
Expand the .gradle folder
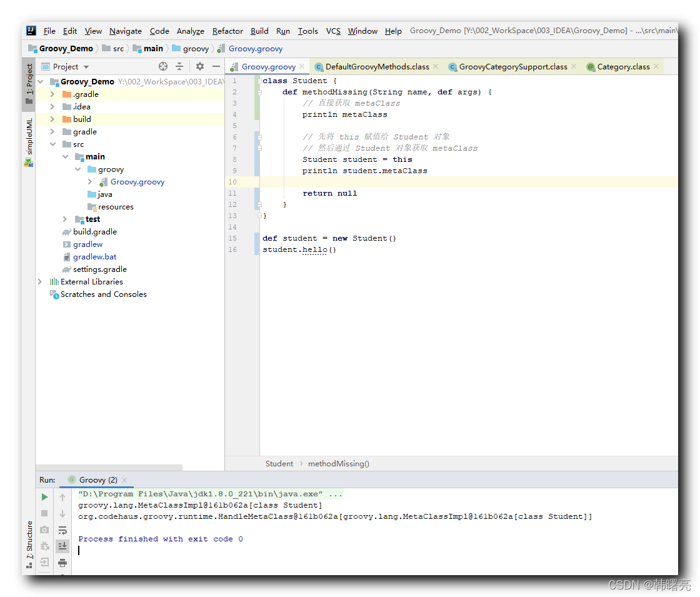click(x=52, y=94)
